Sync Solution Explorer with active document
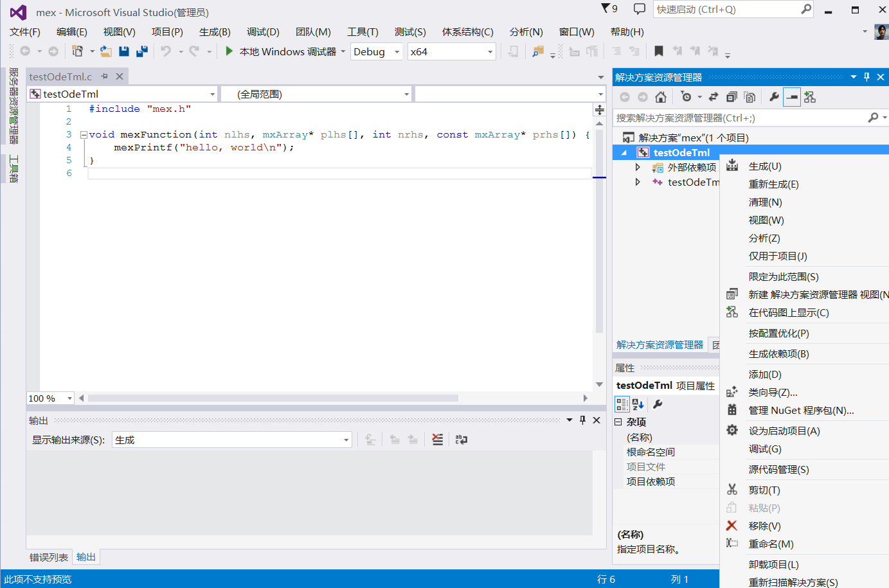This screenshot has width=889, height=588. [714, 96]
